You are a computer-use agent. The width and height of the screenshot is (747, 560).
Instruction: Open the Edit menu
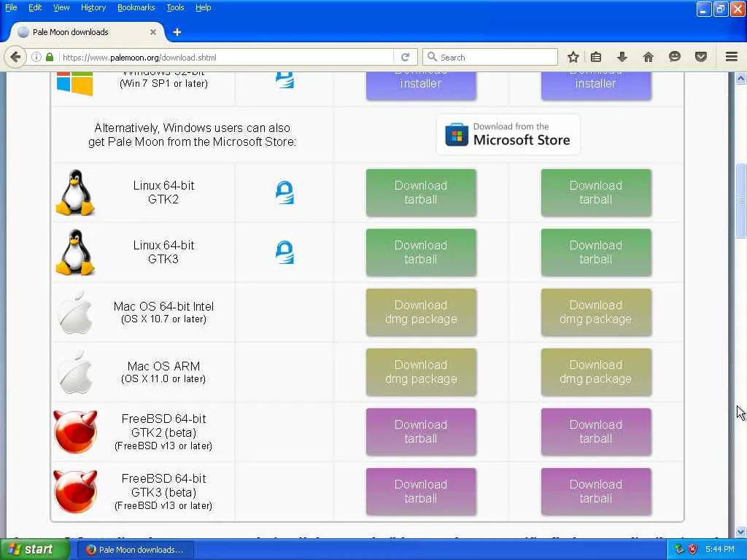[x=35, y=7]
